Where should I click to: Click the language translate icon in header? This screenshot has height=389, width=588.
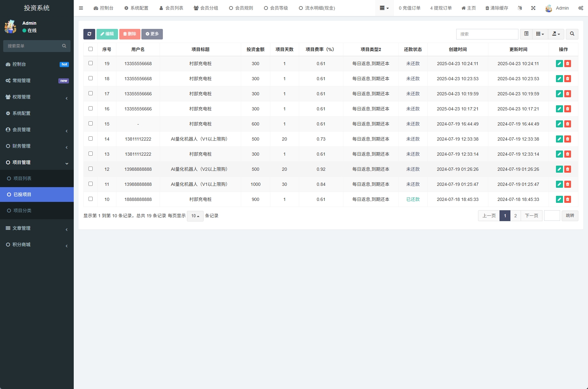520,8
